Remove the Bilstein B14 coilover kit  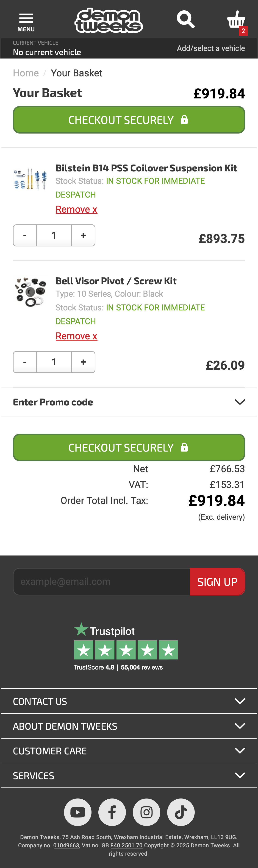(76, 209)
